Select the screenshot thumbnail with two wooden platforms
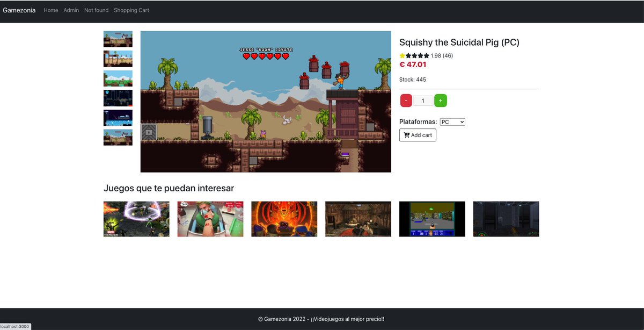This screenshot has height=330, width=644. point(118,59)
